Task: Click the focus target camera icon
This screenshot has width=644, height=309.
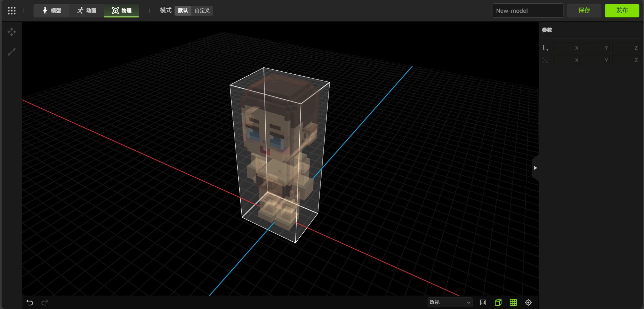Action: point(528,303)
